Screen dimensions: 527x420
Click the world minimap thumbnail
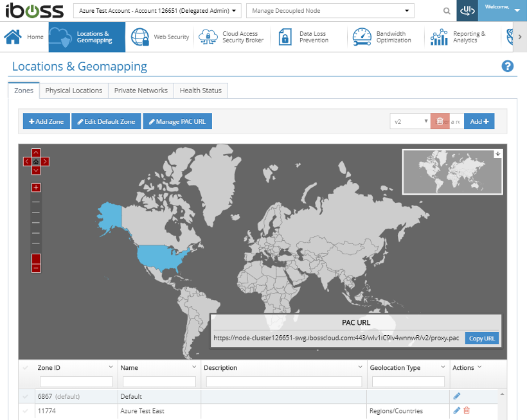pos(452,172)
